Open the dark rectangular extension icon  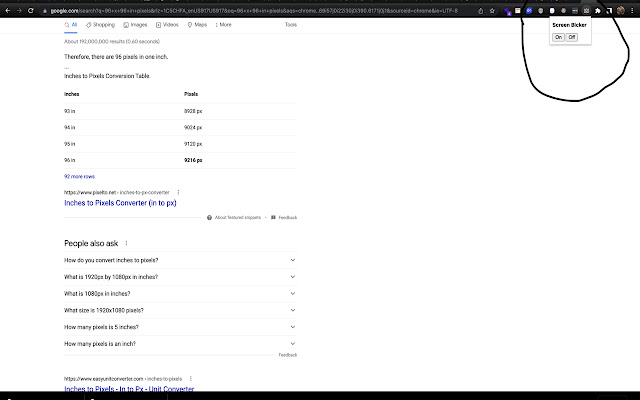575,11
